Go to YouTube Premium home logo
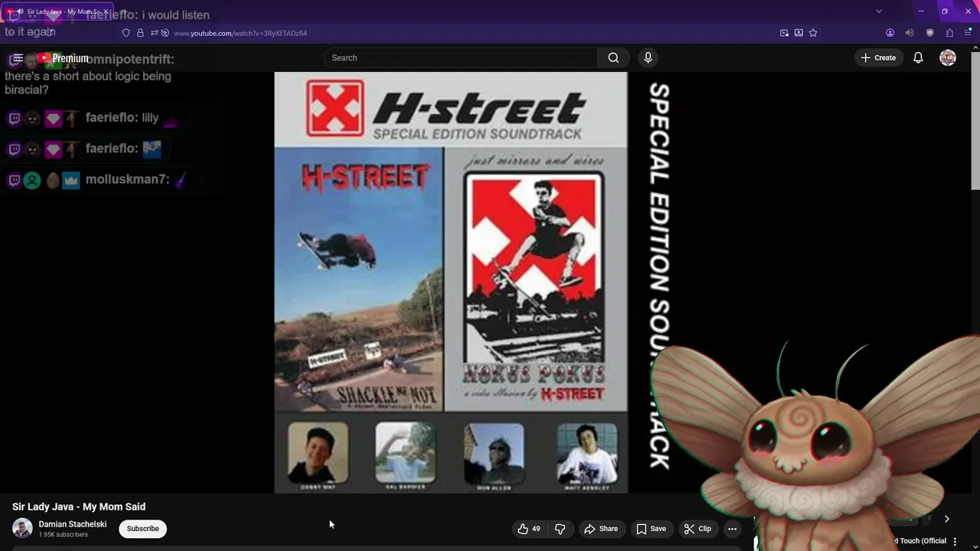 pos(63,58)
